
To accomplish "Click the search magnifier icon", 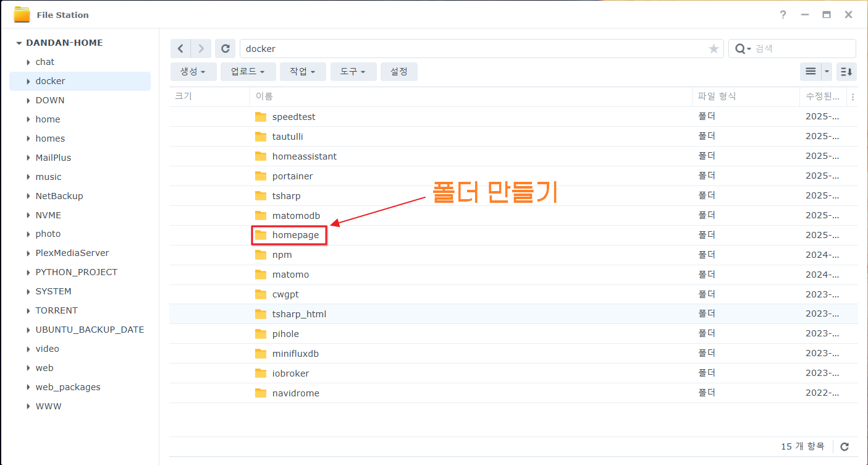I will click(740, 49).
